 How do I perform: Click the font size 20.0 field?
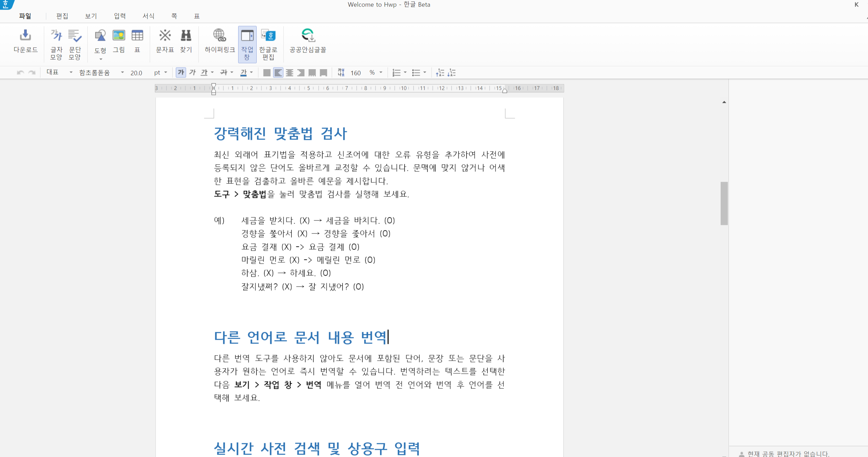[136, 73]
